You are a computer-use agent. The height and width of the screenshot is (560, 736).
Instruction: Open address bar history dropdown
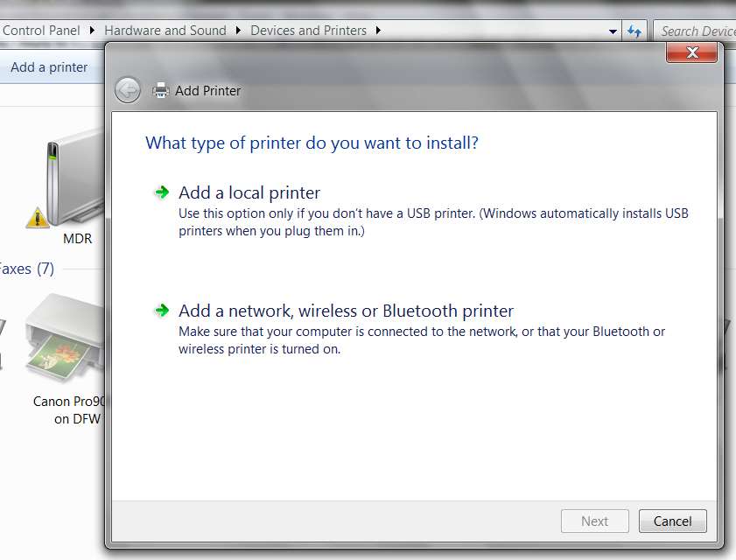613,31
